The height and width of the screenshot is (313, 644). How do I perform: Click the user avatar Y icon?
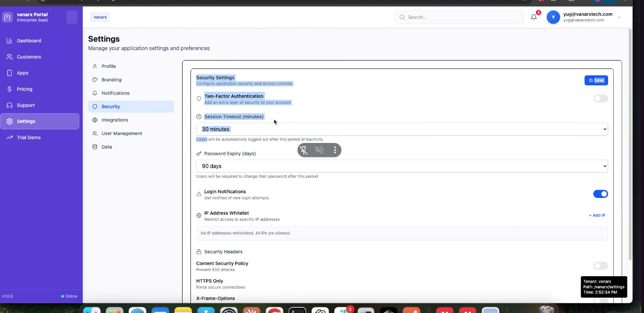pyautogui.click(x=553, y=17)
